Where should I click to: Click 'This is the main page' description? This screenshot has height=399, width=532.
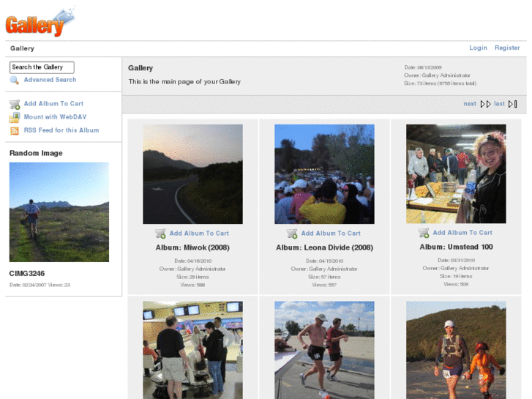coord(184,82)
